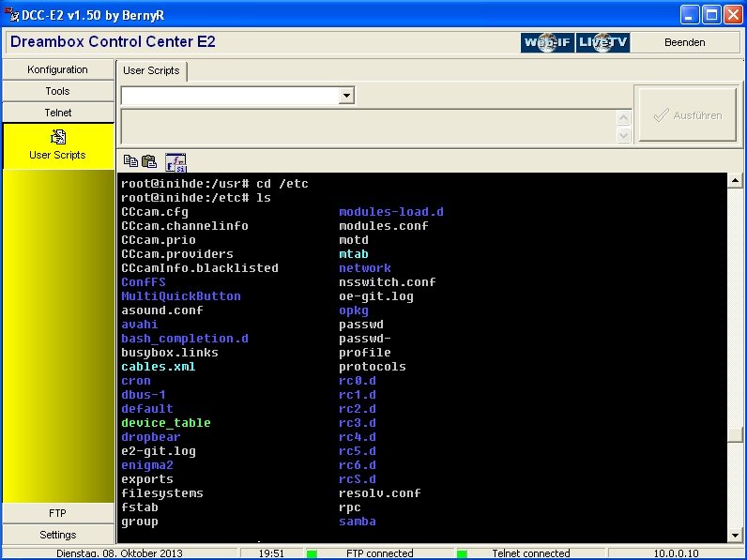Click description box scroll down arrow
Image resolution: width=747 pixels, height=560 pixels.
pyautogui.click(x=624, y=136)
